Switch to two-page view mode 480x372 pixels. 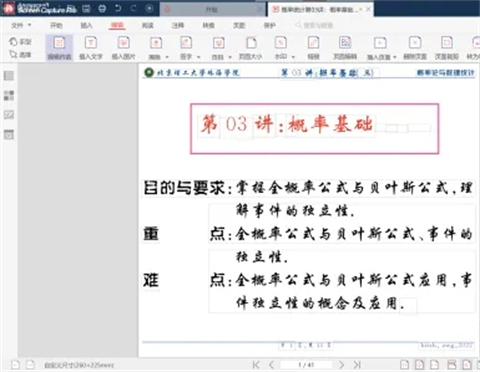(x=435, y=365)
